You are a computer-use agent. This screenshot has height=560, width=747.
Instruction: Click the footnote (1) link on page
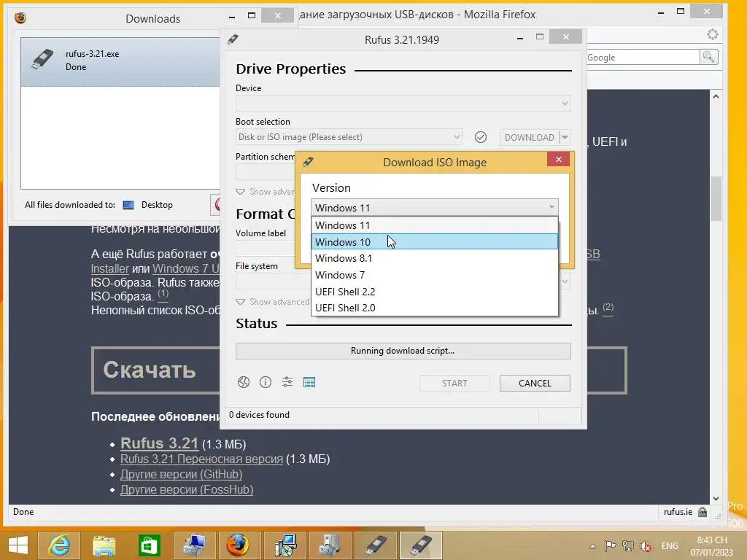click(x=163, y=293)
